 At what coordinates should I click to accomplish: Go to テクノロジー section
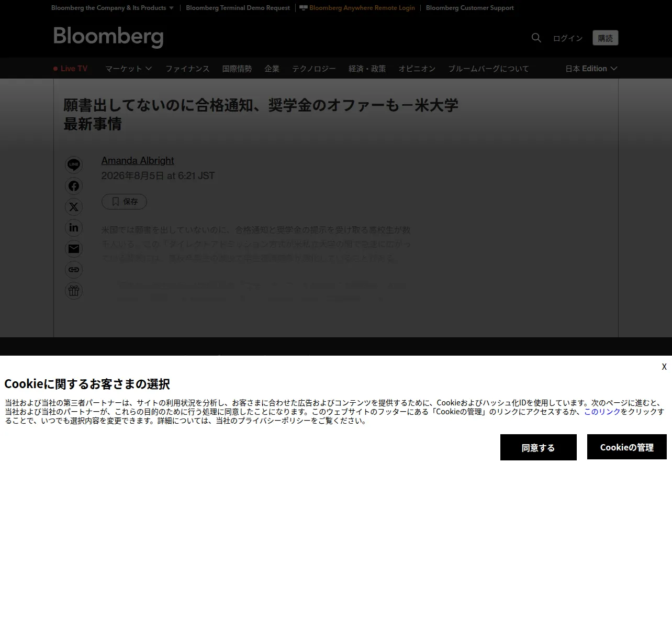pyautogui.click(x=314, y=69)
